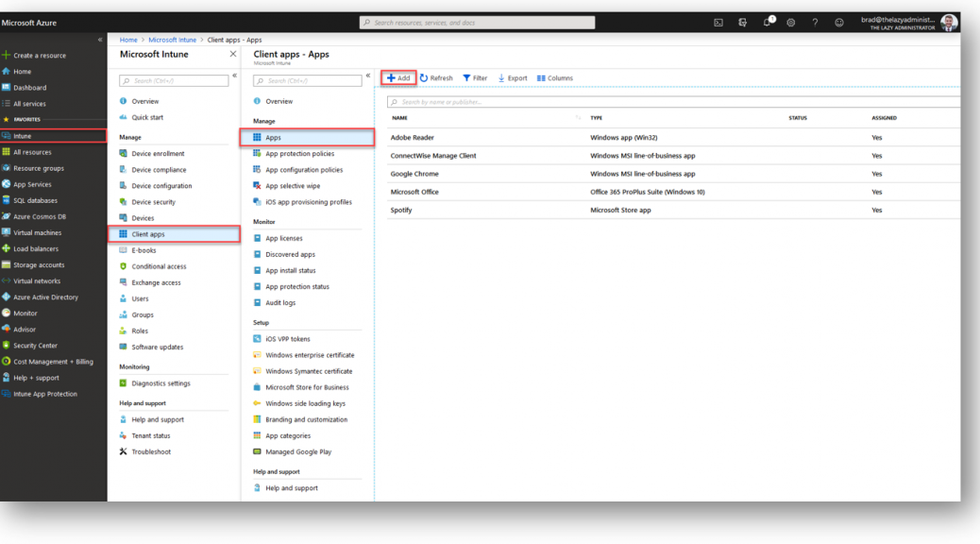980x544 pixels.
Task: Open the Columns chooser
Action: point(555,78)
